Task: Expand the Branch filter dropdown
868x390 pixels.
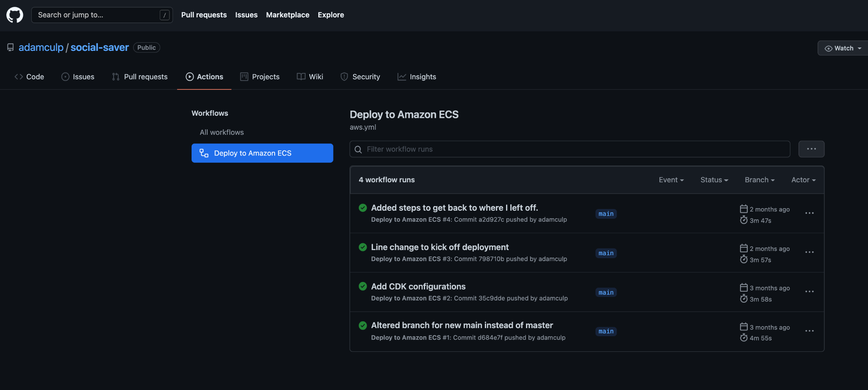Action: (x=759, y=180)
